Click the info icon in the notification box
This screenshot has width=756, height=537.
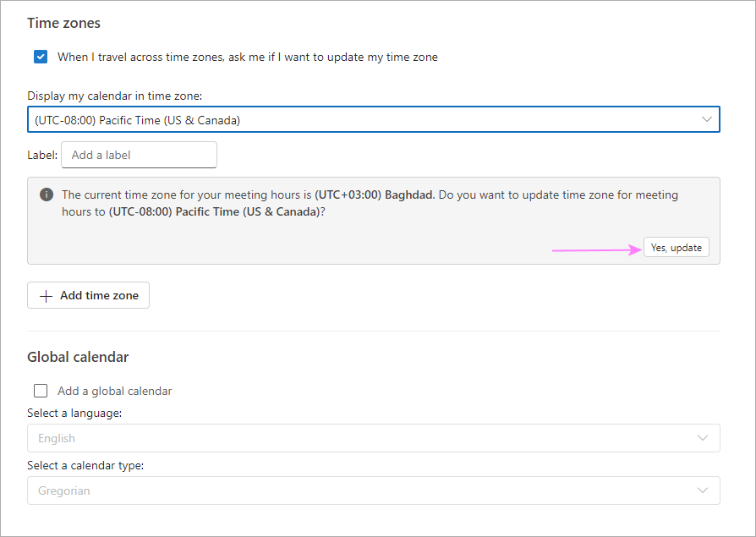tap(47, 194)
